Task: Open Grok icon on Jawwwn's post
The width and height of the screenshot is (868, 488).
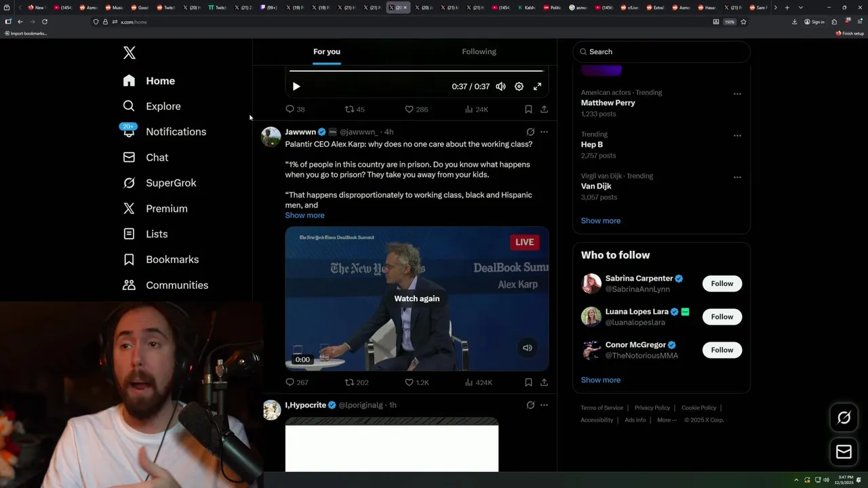Action: (530, 132)
